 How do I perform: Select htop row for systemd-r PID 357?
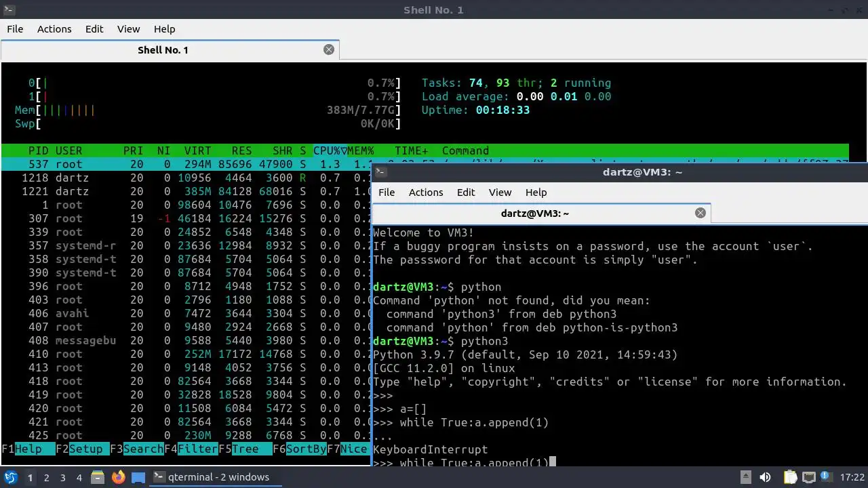[186, 245]
